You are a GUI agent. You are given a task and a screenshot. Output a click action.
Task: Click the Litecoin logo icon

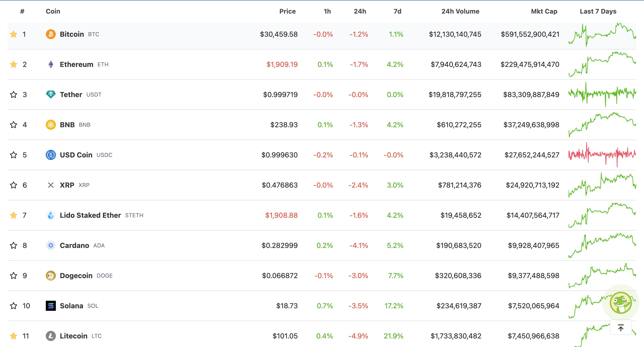51,336
